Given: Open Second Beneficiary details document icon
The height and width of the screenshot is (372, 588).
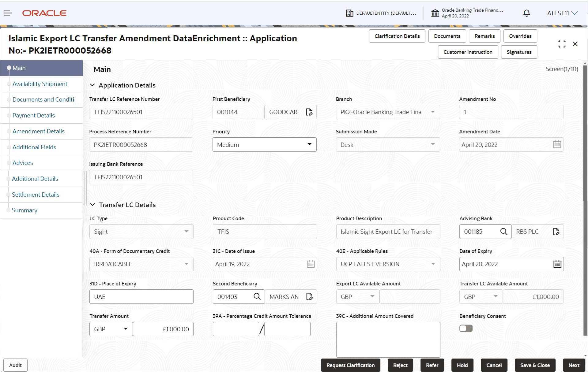Looking at the screenshot, I should click(x=309, y=296).
